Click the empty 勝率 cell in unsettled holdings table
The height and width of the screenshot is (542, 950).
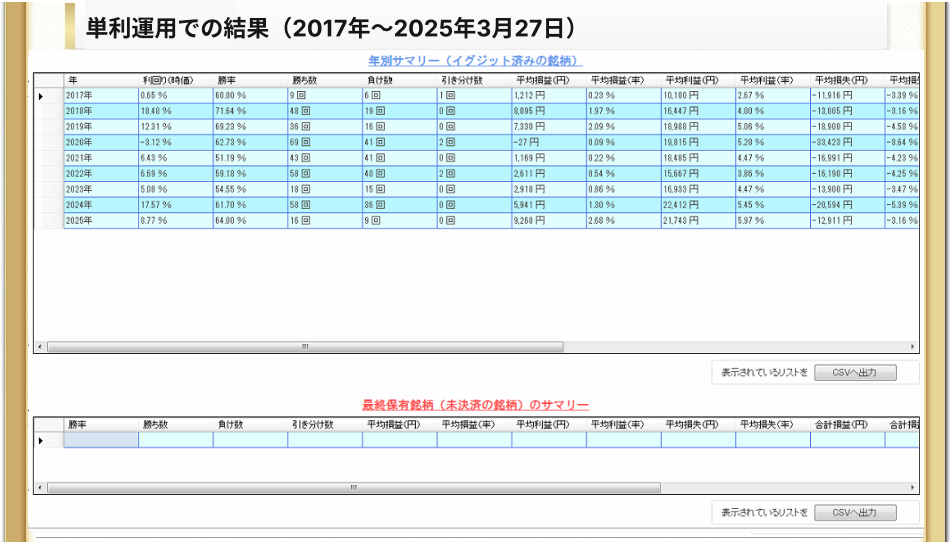click(101, 440)
